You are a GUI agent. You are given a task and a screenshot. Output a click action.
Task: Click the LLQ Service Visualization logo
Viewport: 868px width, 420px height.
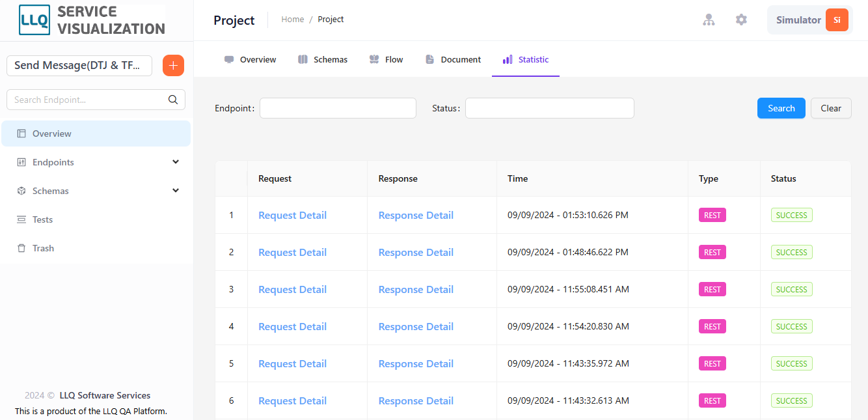[92, 20]
